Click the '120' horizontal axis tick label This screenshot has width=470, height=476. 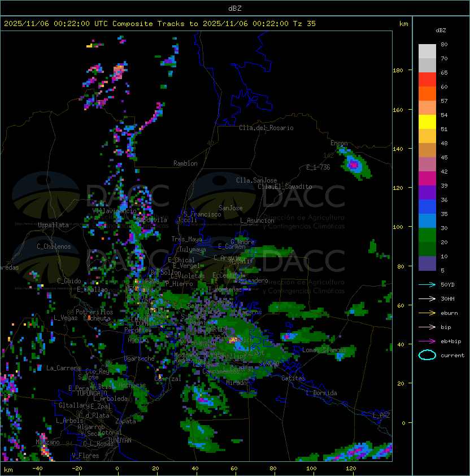point(351,469)
